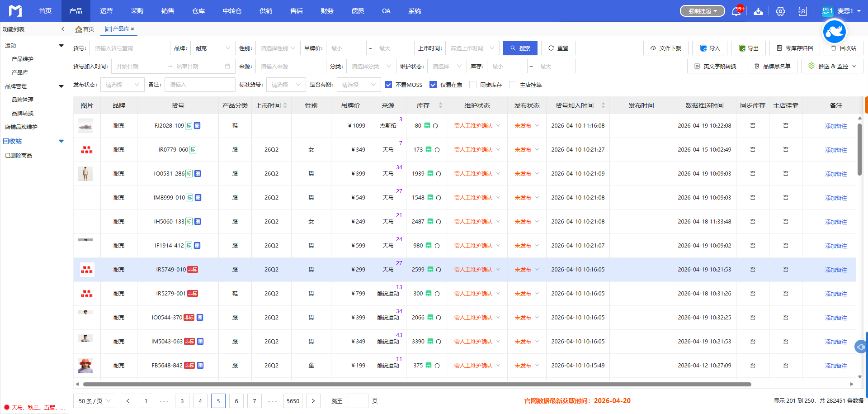
Task: Open the settings gear in top bar
Action: tap(780, 11)
